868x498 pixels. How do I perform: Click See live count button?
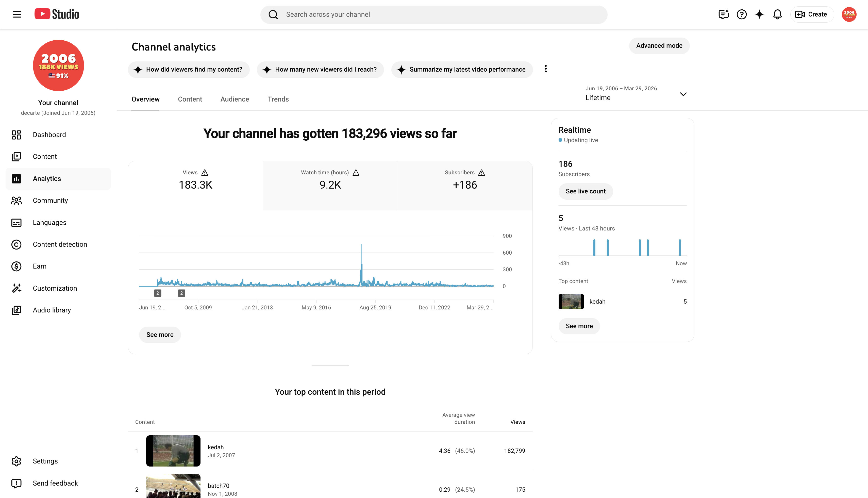586,191
